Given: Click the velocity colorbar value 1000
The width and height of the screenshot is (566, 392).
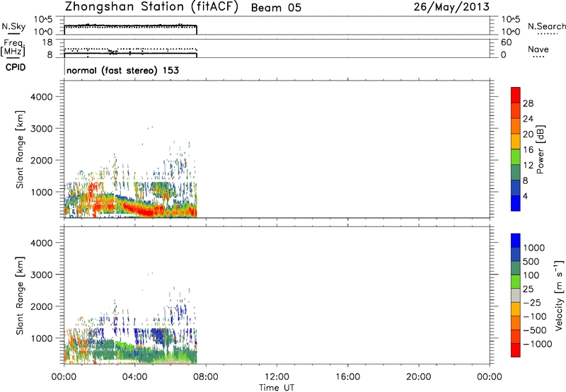Looking at the screenshot, I should tap(534, 248).
